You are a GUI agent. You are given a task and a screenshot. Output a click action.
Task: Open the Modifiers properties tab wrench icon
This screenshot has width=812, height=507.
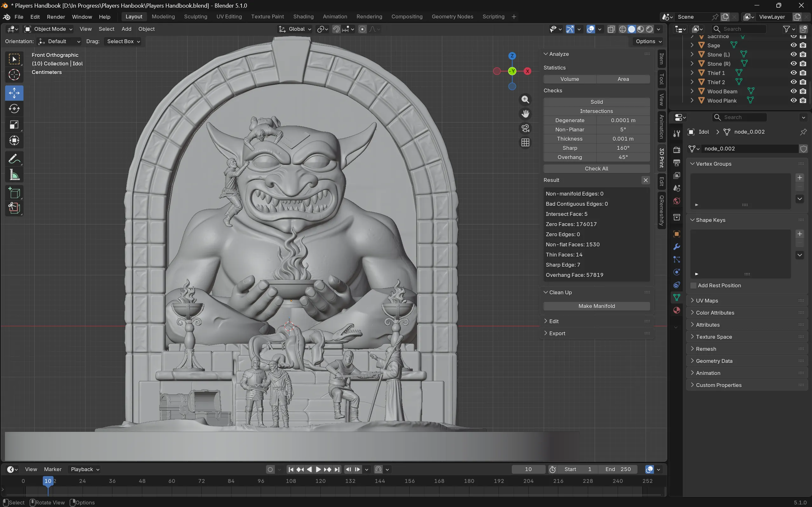(x=676, y=247)
